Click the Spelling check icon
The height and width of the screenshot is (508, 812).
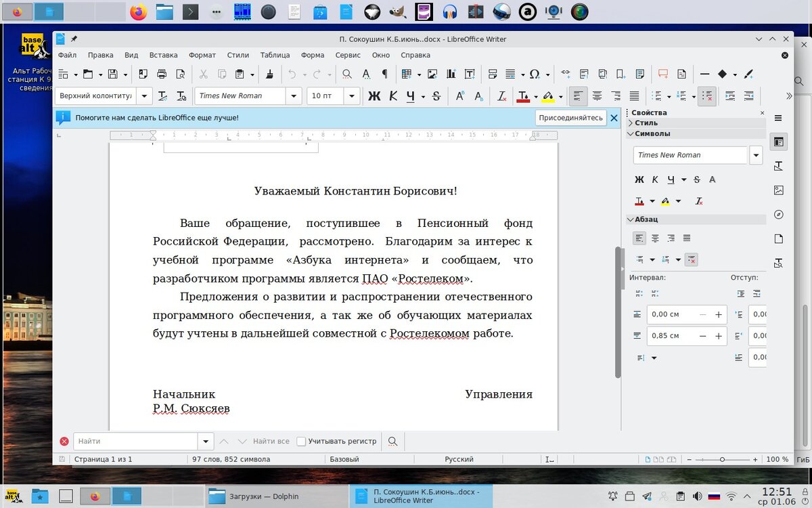[365, 74]
